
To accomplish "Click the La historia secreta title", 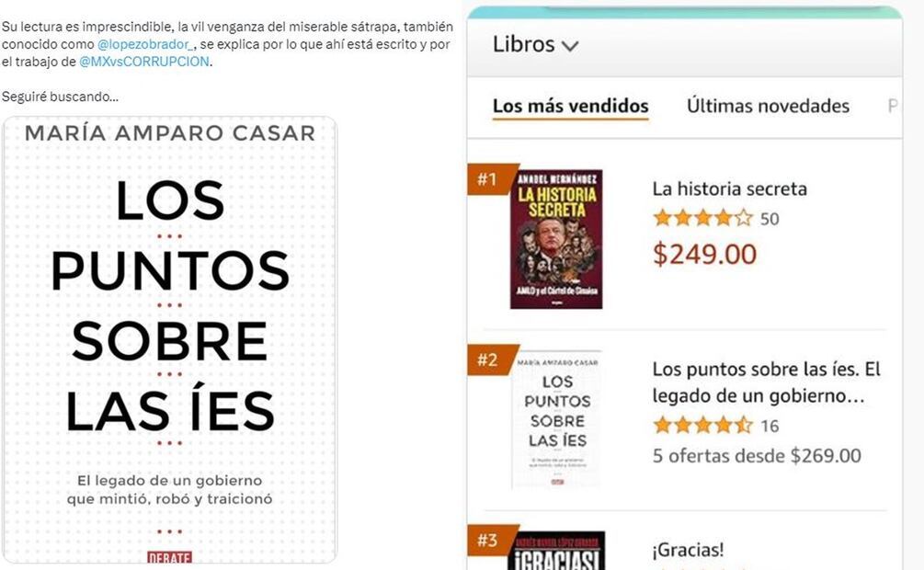I will pos(729,189).
